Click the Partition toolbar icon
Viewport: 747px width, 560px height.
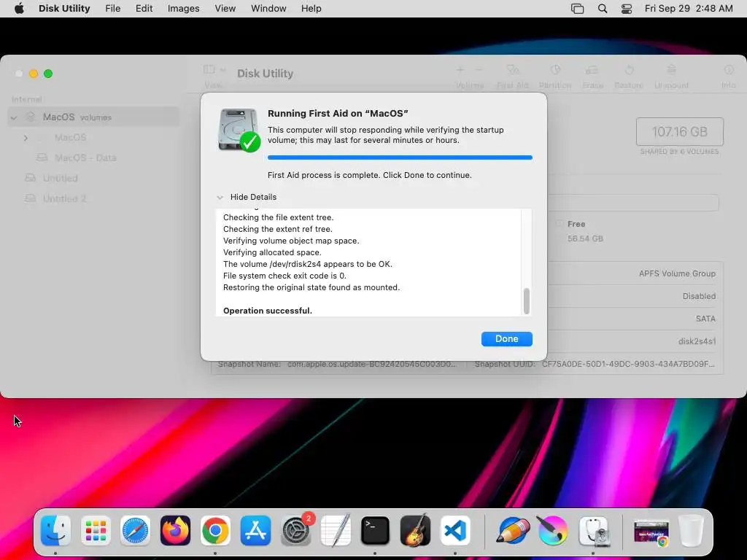click(555, 70)
